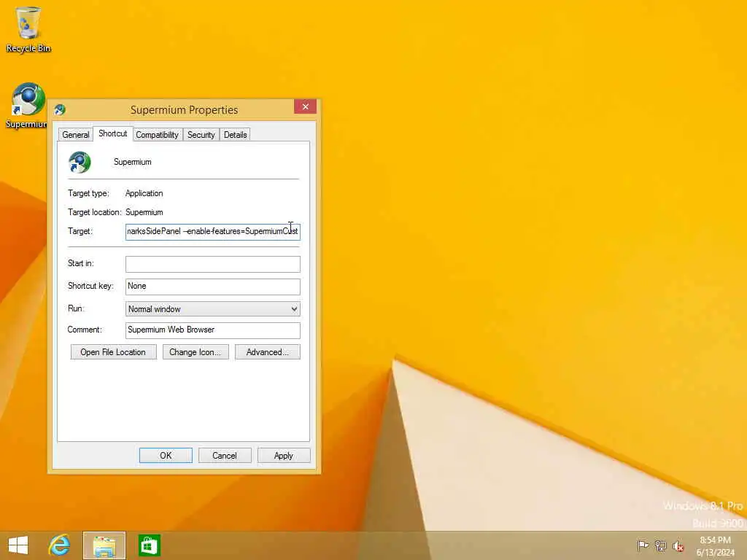Open File Explorer from the taskbar
Image resolution: width=747 pixels, height=560 pixels.
pos(104,545)
